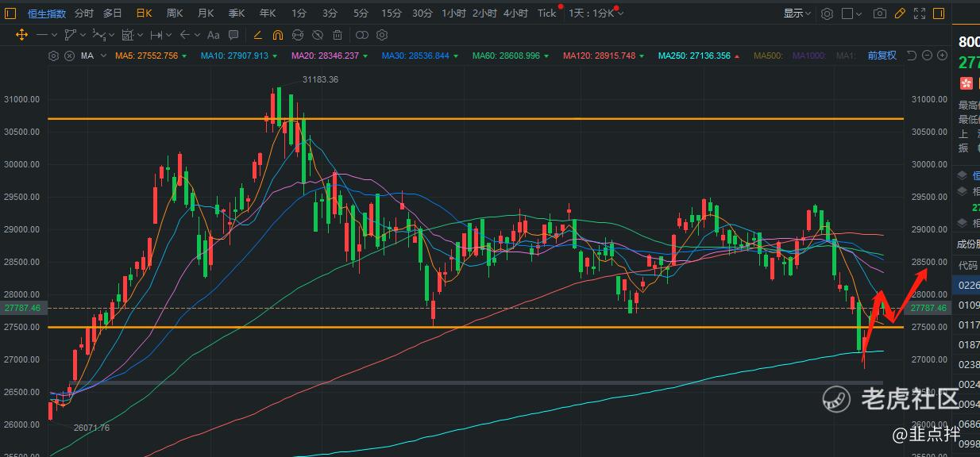Toggle MA30 line visibility
This screenshot has height=457, width=980.
coord(420,56)
